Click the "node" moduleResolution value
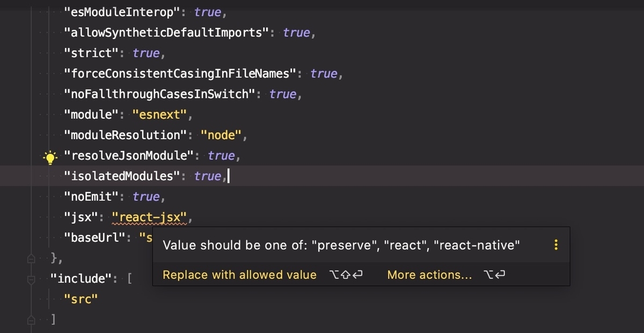Image resolution: width=644 pixels, height=333 pixels. (x=221, y=135)
